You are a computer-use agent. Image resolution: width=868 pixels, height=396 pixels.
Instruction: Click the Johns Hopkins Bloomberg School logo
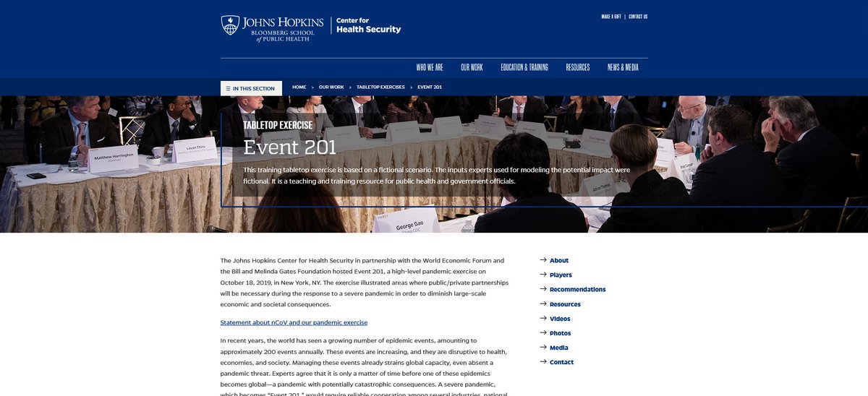(x=273, y=27)
